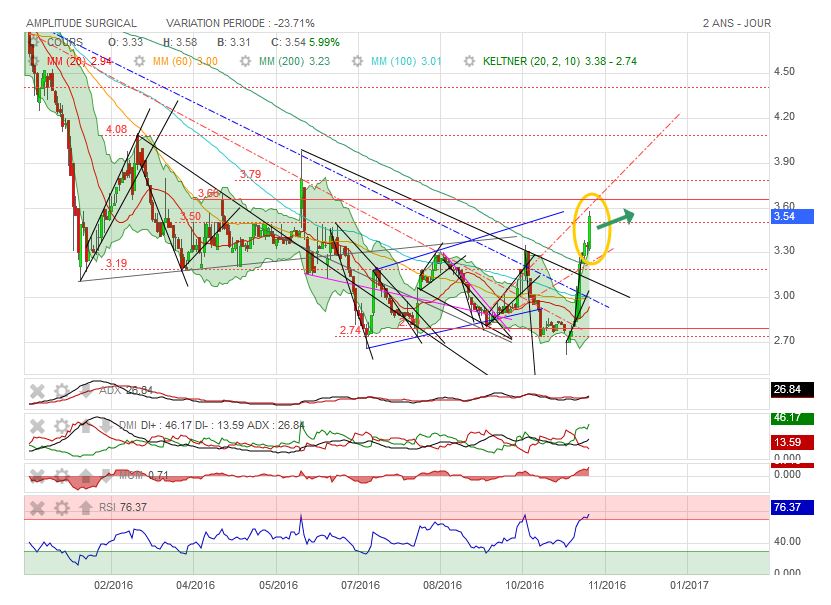Click the green 46.17 DI+ value badge
The image size is (831, 605).
[792, 418]
